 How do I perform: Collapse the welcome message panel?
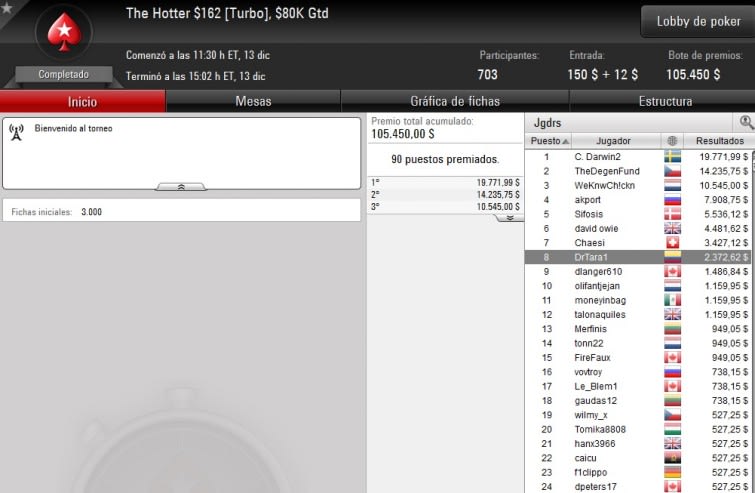[x=181, y=187]
